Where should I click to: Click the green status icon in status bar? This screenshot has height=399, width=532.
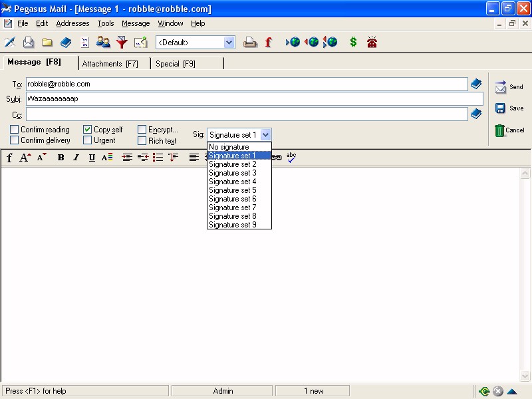(484, 392)
